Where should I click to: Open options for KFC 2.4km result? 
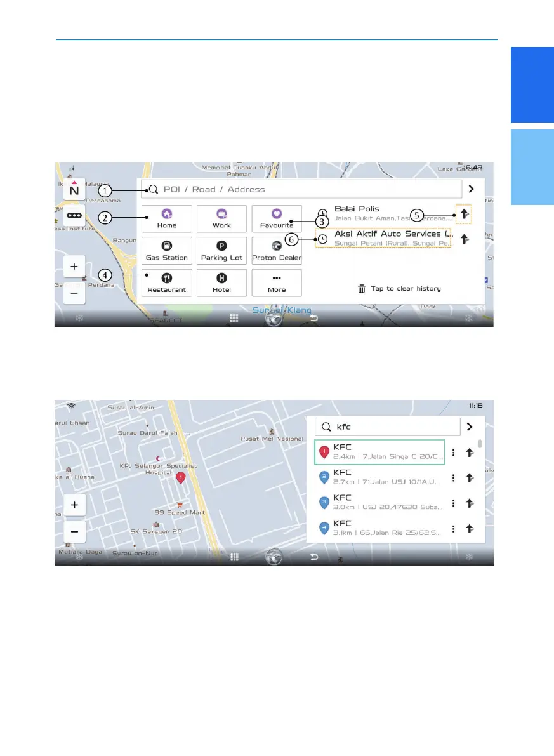click(x=453, y=453)
